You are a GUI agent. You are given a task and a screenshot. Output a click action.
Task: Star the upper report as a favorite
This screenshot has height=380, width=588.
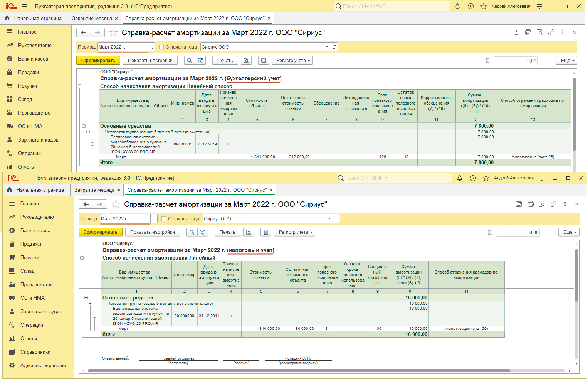[x=113, y=33]
